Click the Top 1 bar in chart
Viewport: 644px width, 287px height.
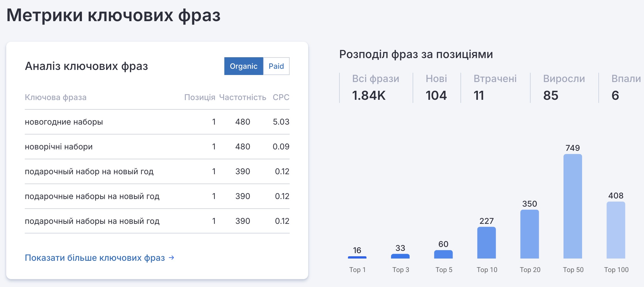pyautogui.click(x=357, y=257)
